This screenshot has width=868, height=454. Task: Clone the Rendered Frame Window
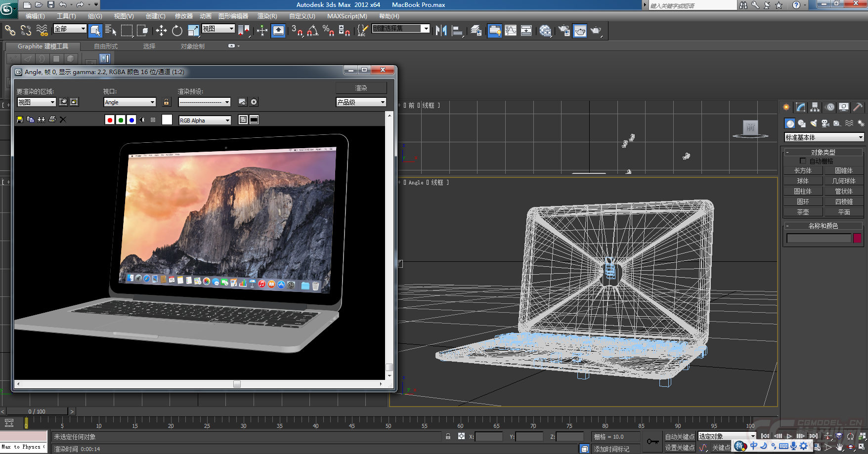(42, 120)
